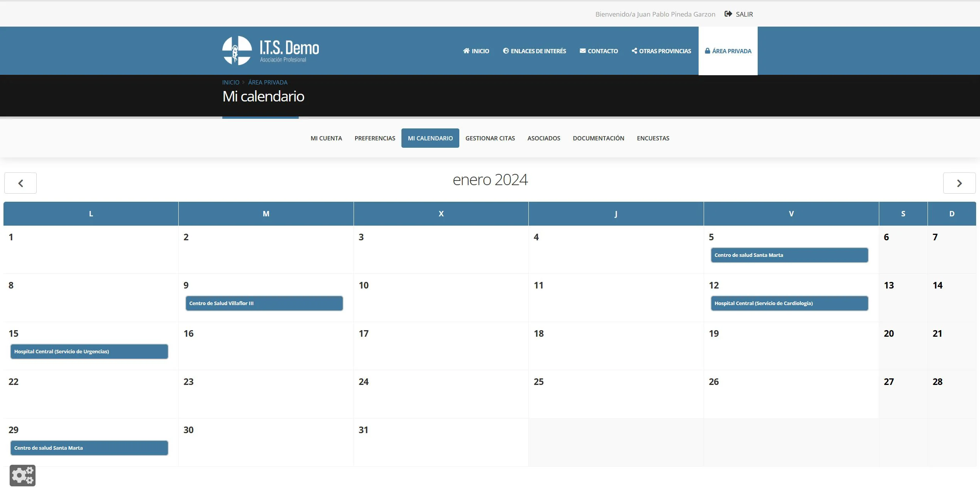Open the settings gears icon
This screenshot has height=496, width=980.
point(22,475)
